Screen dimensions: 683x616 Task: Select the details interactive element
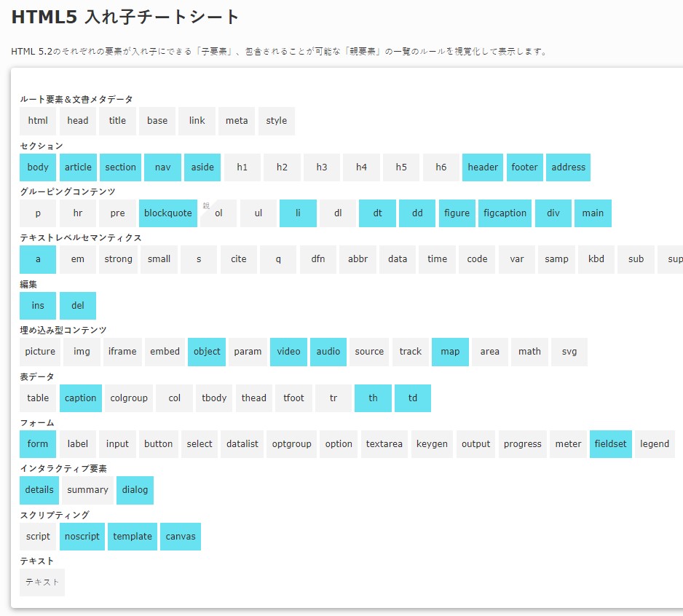(39, 490)
